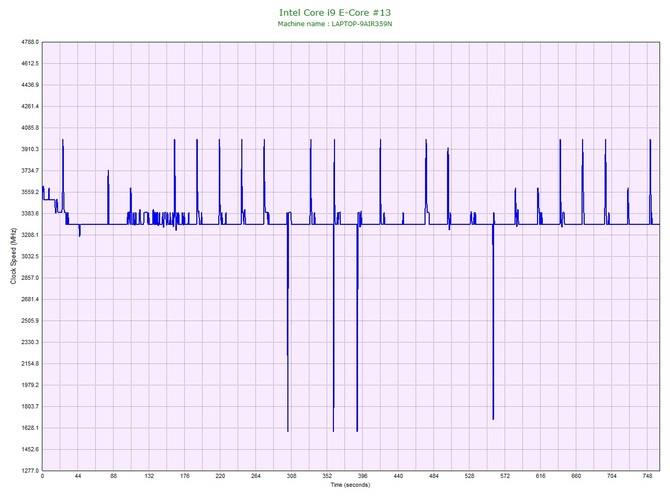
Task: Click the 3383.6 y-axis value
Action: [30, 213]
